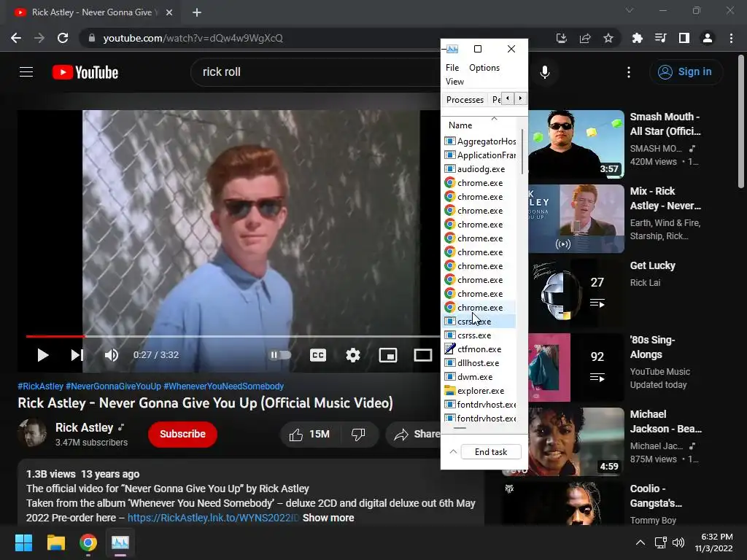Select explorer.exe process

(480, 391)
